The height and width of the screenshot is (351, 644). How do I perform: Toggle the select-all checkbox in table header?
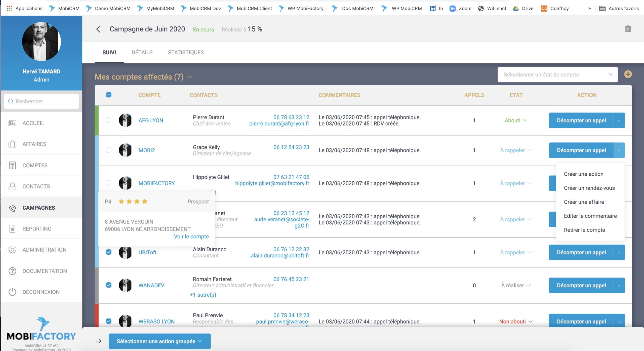click(x=109, y=95)
